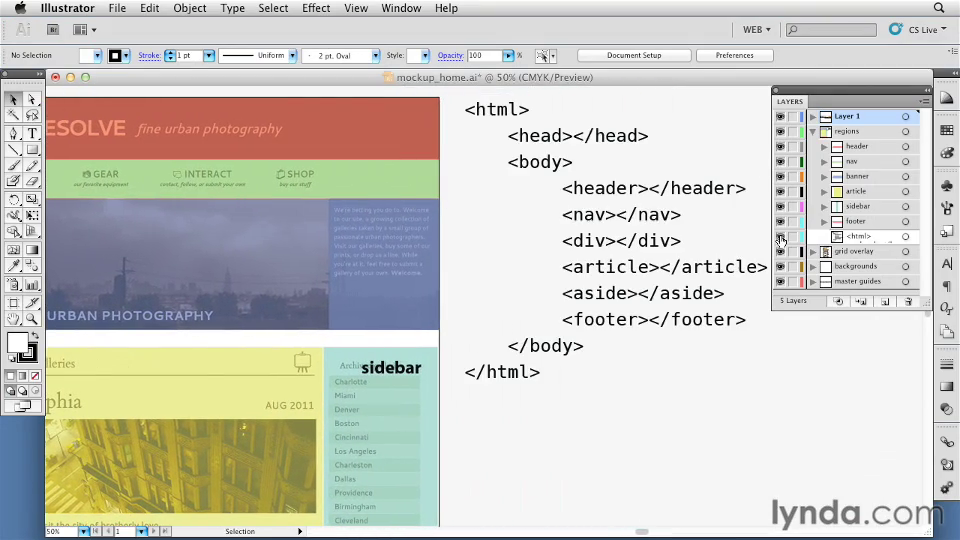
Task: Hide the Layer 1 layer
Action: [780, 116]
